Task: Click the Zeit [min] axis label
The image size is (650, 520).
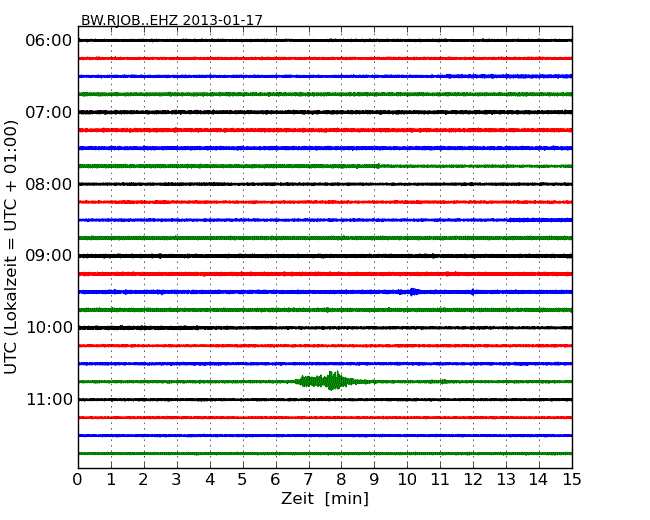Action: point(325,498)
